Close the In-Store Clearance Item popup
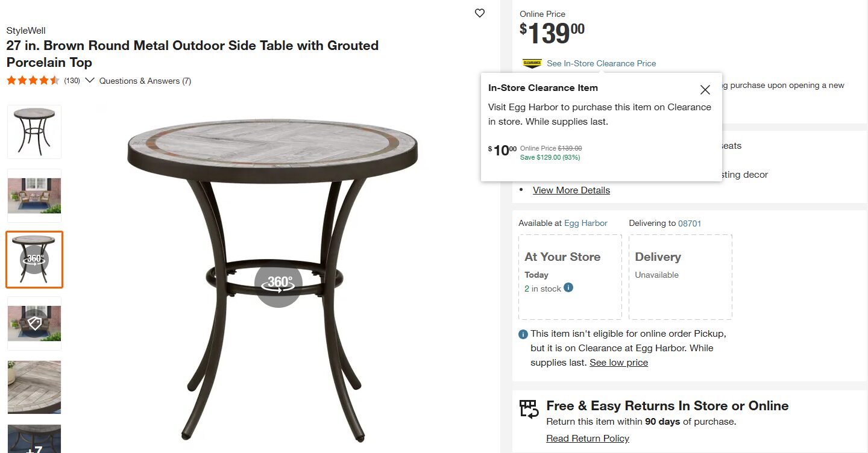 [x=705, y=90]
